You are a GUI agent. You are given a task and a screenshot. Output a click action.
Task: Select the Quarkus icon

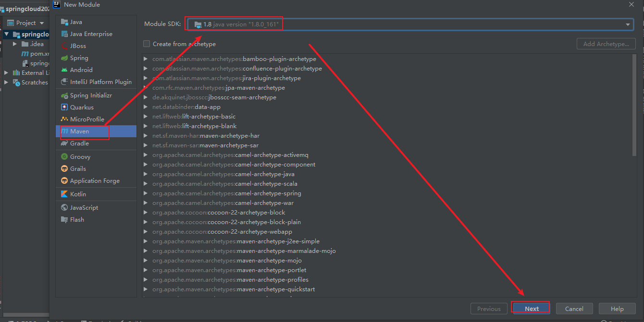pyautogui.click(x=64, y=107)
